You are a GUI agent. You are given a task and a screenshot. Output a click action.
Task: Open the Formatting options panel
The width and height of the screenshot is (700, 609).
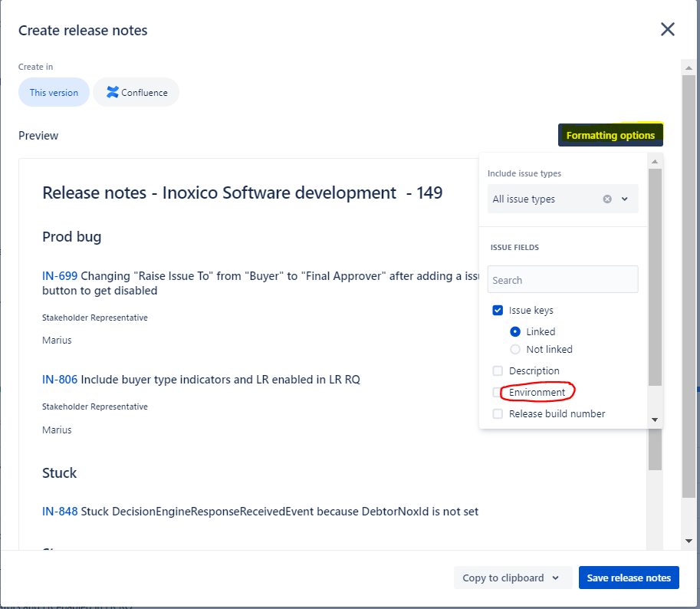coord(610,135)
